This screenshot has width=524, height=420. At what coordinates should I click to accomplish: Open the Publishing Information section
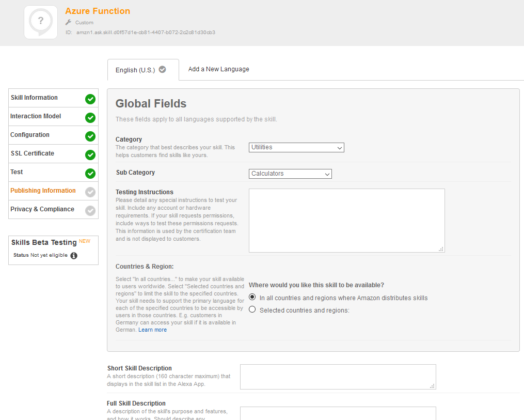54,191
